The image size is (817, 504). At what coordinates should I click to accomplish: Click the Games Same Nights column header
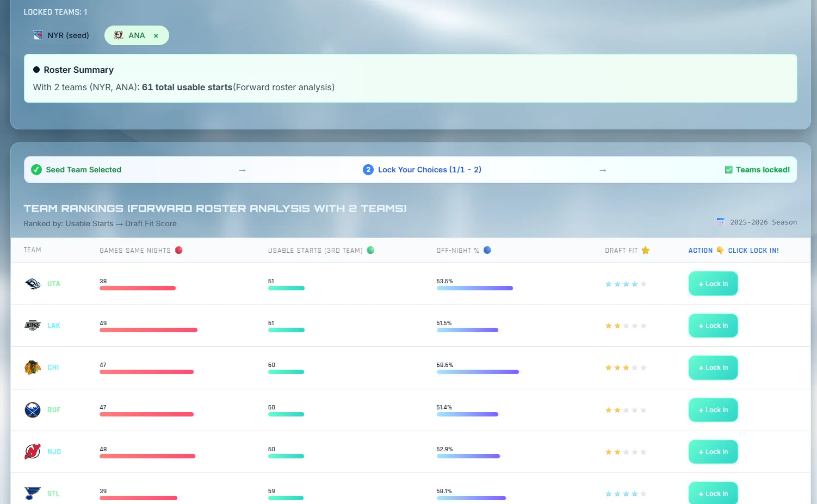click(x=135, y=250)
